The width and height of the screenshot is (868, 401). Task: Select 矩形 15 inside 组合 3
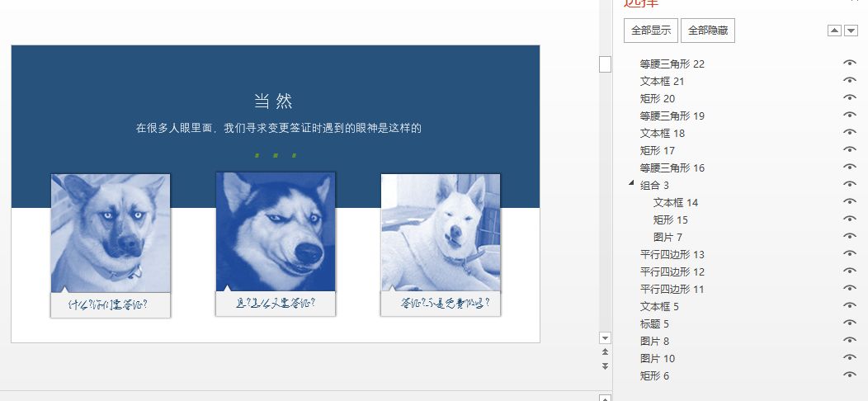(x=670, y=219)
